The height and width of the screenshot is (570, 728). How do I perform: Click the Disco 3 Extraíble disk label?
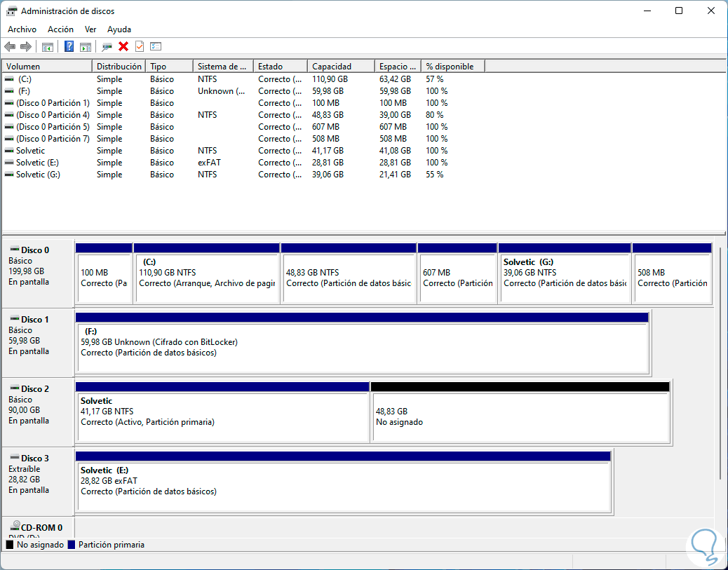coord(38,482)
